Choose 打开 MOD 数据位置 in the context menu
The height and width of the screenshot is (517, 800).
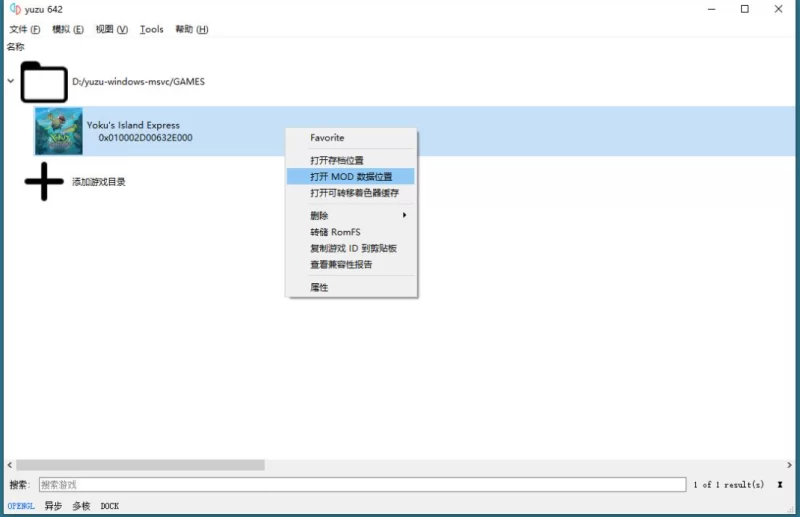click(351, 177)
